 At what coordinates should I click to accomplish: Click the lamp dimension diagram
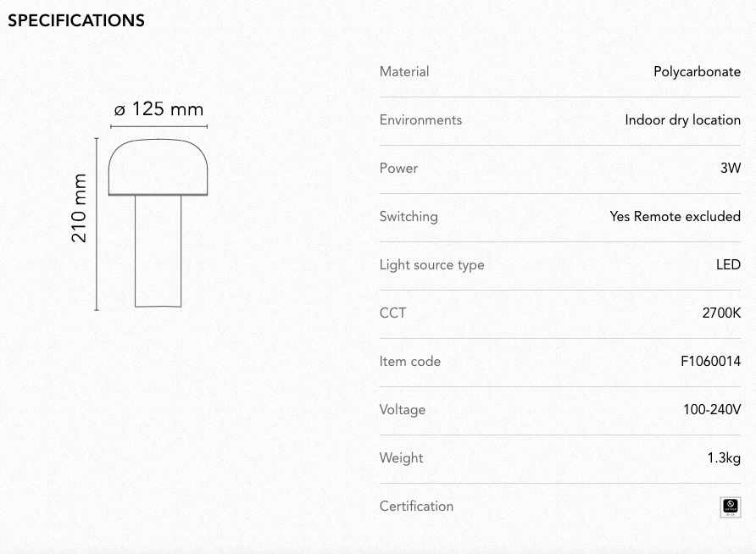[140, 205]
